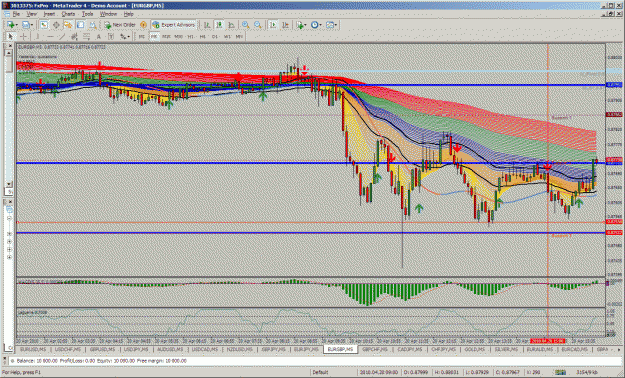Click the left panel scrollbar up arrow
This screenshot has width=625, height=378.
click(x=8, y=52)
